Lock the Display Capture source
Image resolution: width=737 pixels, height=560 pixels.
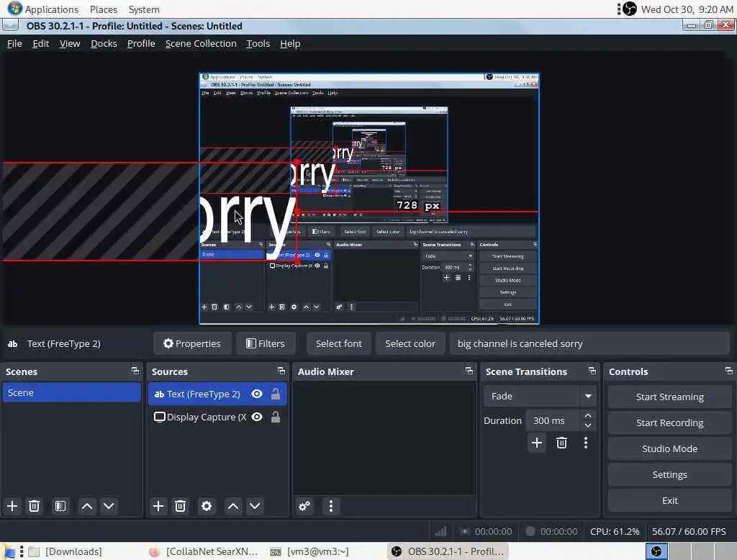click(276, 417)
